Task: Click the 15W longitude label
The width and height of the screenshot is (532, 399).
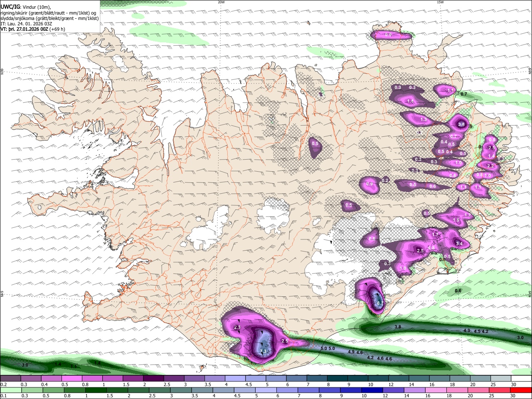Action: [x=440, y=2]
